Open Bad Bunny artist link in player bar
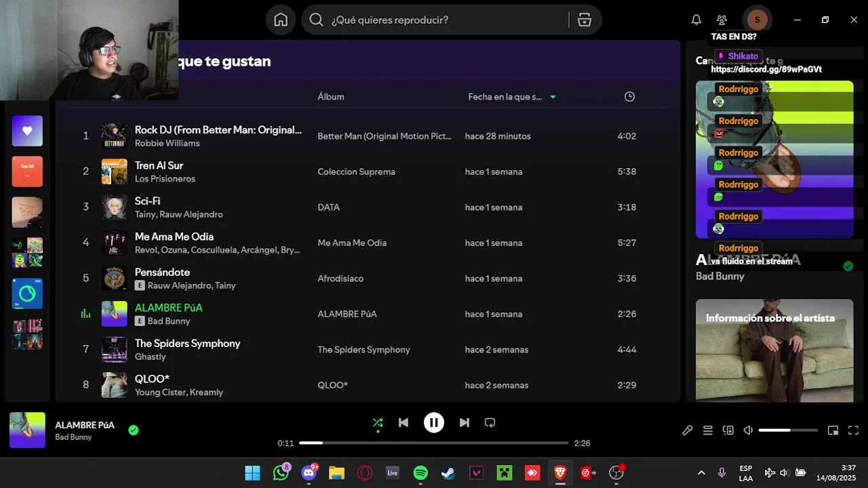The image size is (868, 488). (73, 437)
